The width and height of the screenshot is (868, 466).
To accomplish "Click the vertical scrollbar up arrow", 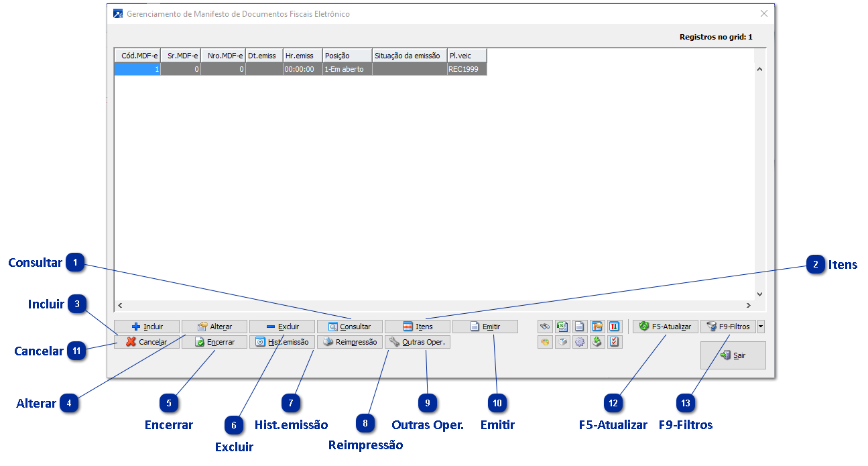I will (x=759, y=69).
